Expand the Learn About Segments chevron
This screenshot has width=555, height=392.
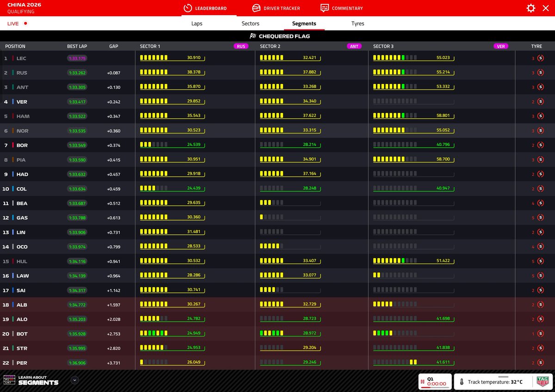tap(75, 380)
